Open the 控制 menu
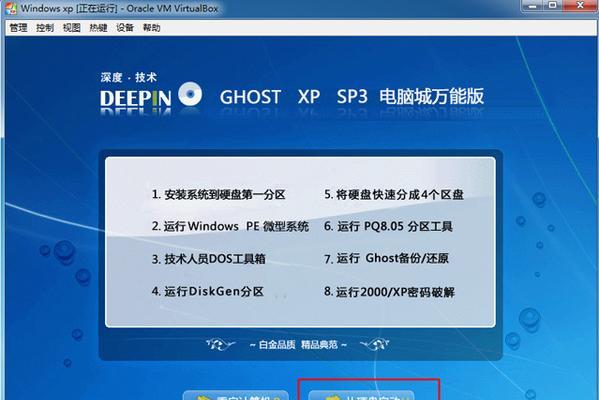 45,28
